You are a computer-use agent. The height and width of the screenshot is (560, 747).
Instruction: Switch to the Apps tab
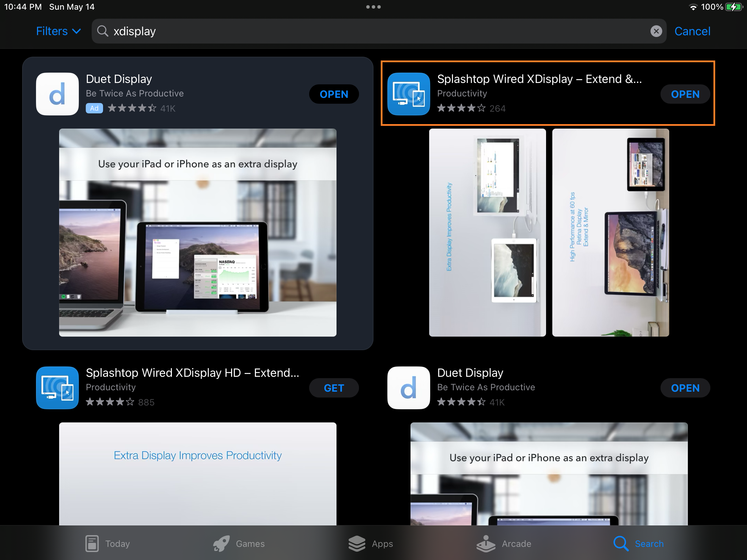click(x=371, y=543)
